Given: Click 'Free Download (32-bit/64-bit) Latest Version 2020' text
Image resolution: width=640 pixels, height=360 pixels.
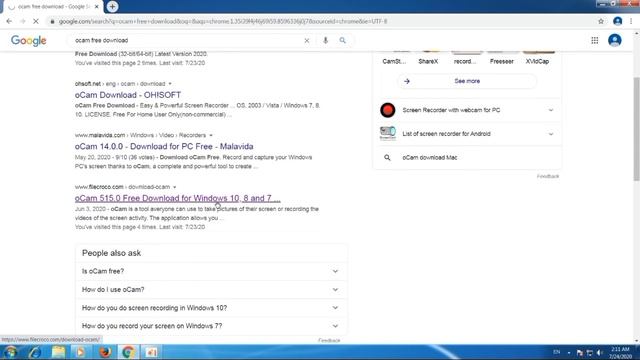Looking at the screenshot, I should click(141, 54).
